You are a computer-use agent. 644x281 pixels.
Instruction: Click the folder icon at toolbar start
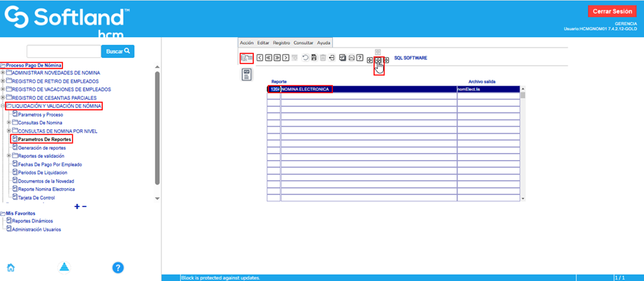pyautogui.click(x=246, y=57)
